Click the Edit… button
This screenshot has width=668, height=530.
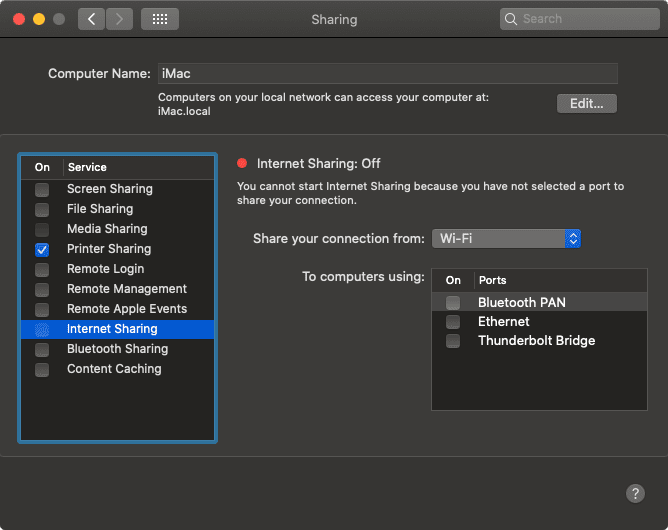coord(586,103)
